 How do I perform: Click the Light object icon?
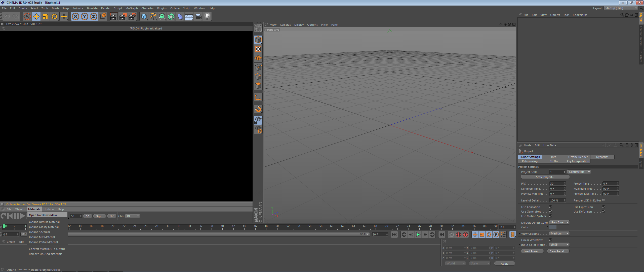207,17
